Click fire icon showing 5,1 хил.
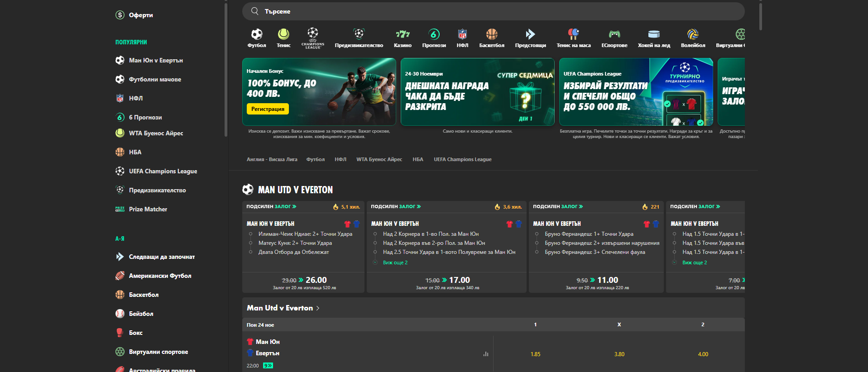The height and width of the screenshot is (372, 868). tap(336, 207)
